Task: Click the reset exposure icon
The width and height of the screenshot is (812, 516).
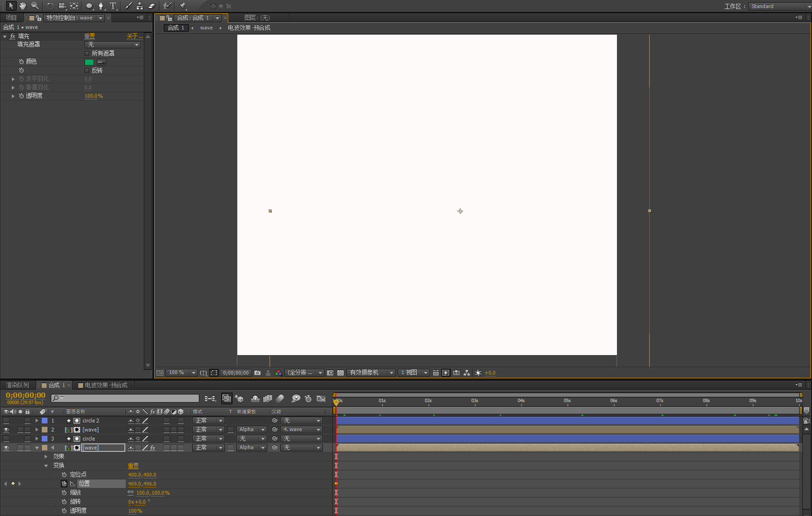Action: 478,373
